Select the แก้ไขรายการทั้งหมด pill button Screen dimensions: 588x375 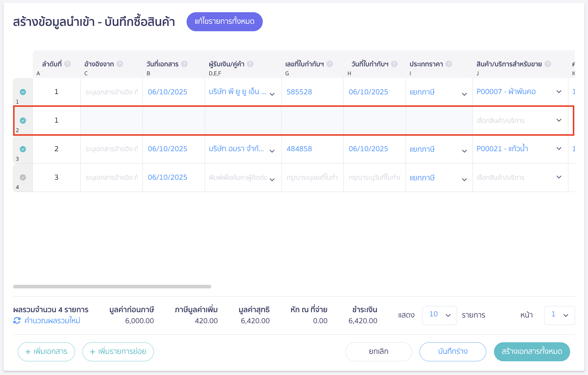(225, 21)
